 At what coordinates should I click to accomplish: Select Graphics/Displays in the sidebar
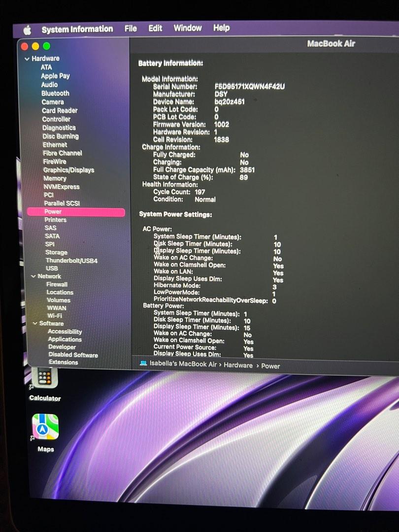tap(69, 170)
